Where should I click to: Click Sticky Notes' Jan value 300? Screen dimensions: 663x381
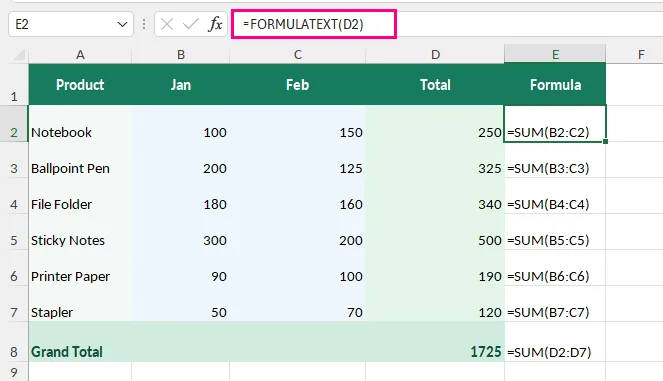tap(181, 232)
